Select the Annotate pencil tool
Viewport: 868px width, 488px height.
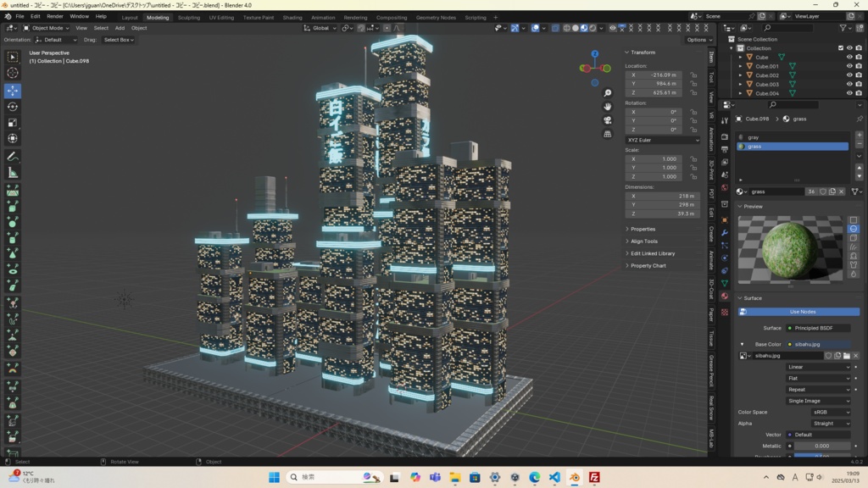pyautogui.click(x=13, y=157)
